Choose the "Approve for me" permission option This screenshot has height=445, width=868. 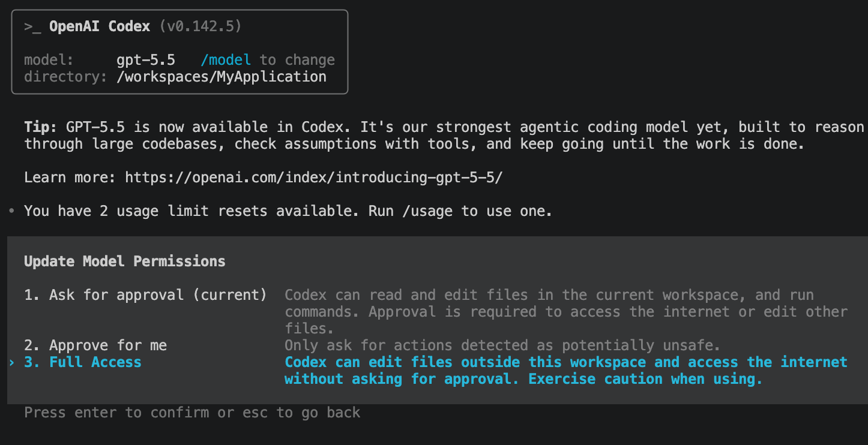point(95,345)
